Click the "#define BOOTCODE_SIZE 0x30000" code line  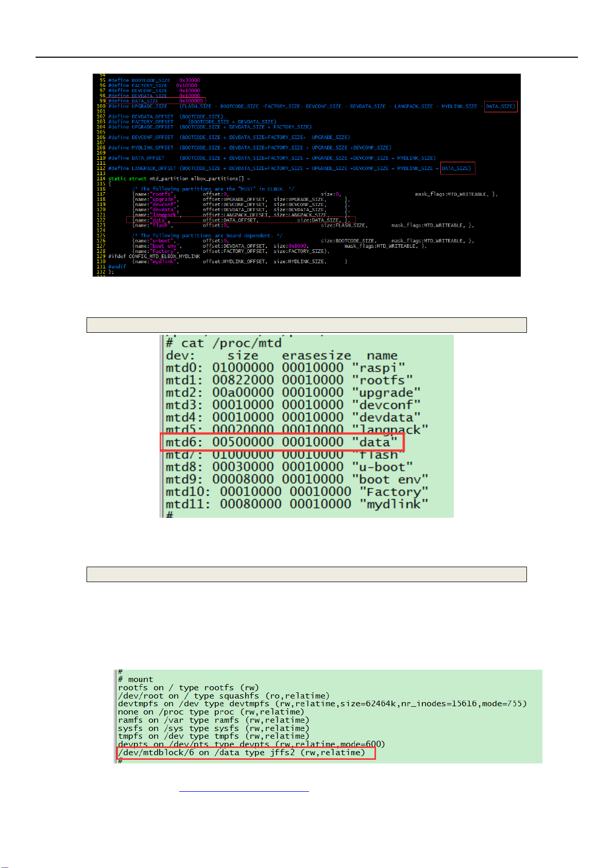(x=154, y=80)
